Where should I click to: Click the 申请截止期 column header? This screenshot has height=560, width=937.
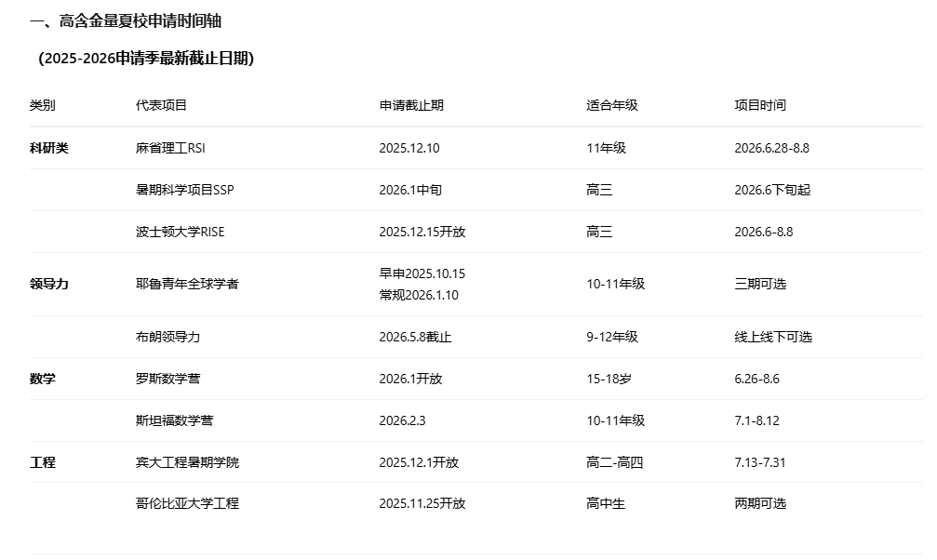click(x=411, y=105)
